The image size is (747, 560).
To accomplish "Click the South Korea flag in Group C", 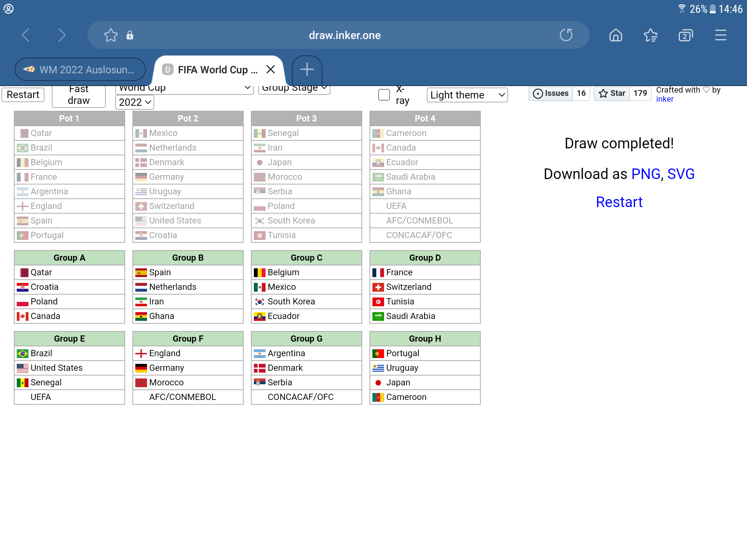I will point(260,302).
